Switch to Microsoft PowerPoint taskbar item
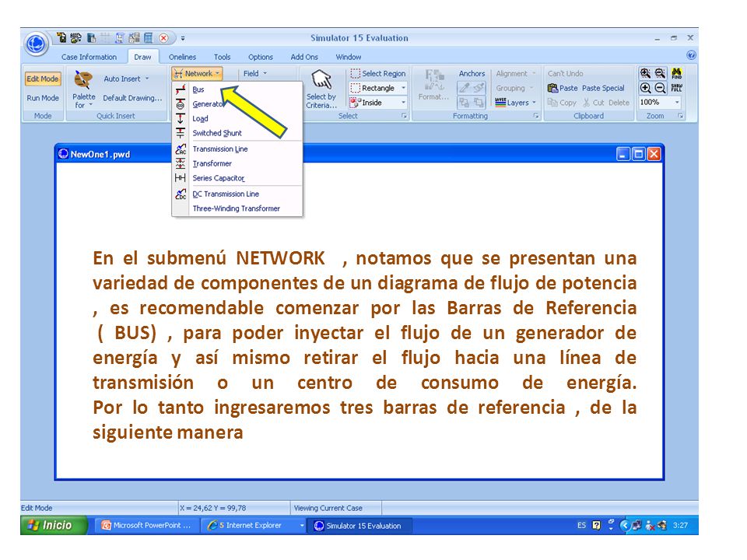The image size is (747, 560). [147, 526]
